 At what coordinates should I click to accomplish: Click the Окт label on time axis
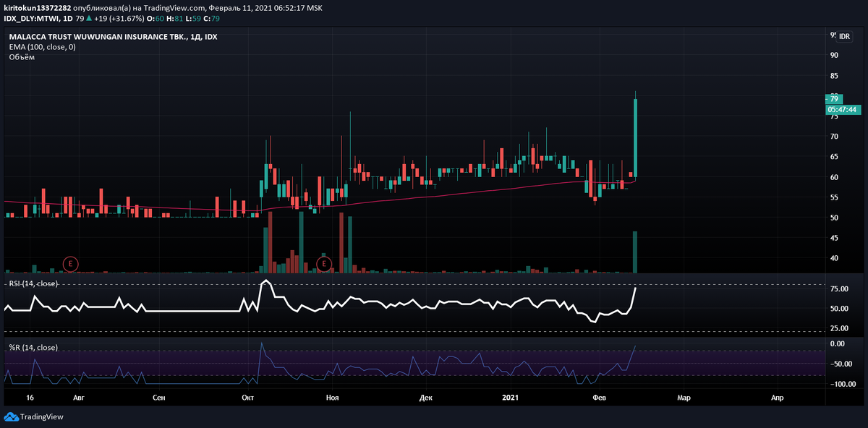coord(249,398)
